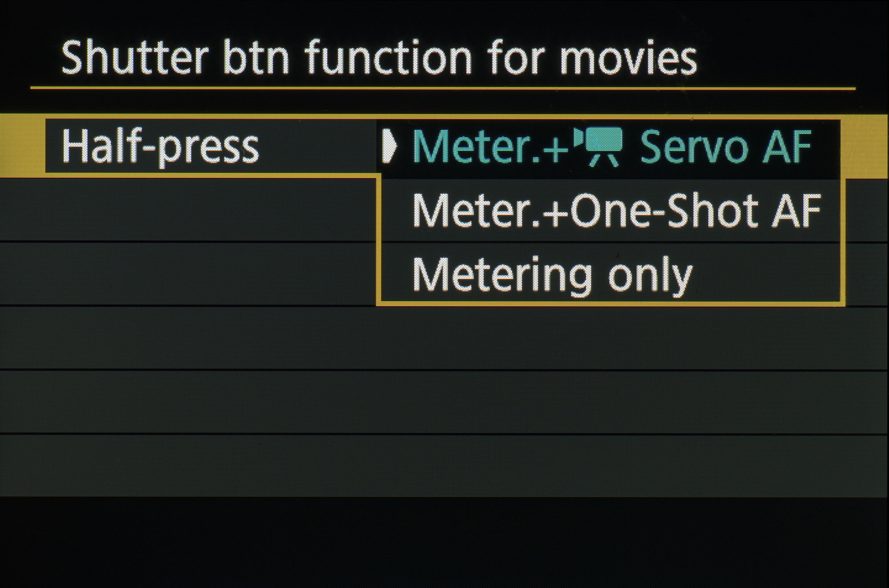Click the empty row left of Metering only

[x=187, y=274]
